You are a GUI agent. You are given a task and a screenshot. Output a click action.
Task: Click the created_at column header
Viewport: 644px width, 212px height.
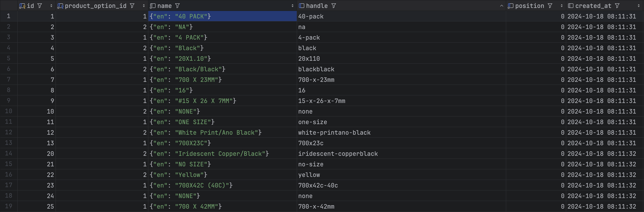click(x=593, y=6)
